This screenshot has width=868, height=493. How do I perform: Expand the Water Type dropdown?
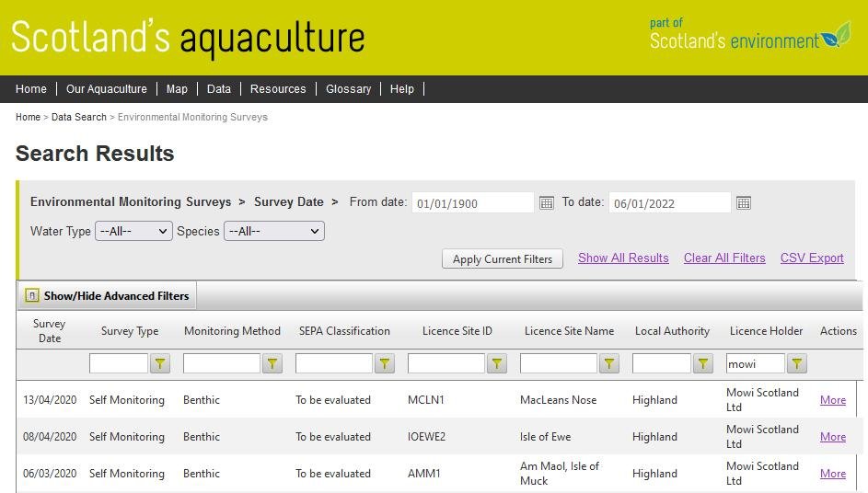(133, 232)
